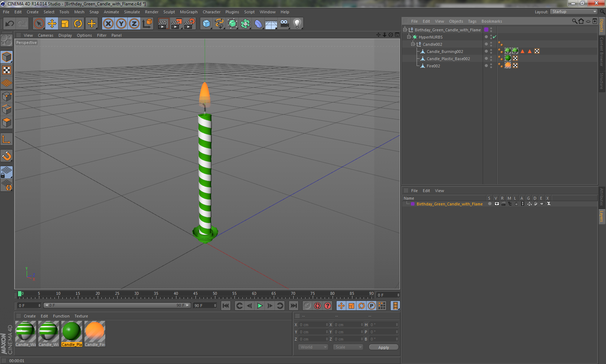
Task: Enable Model mode in the left toolbar
Action: (6, 57)
